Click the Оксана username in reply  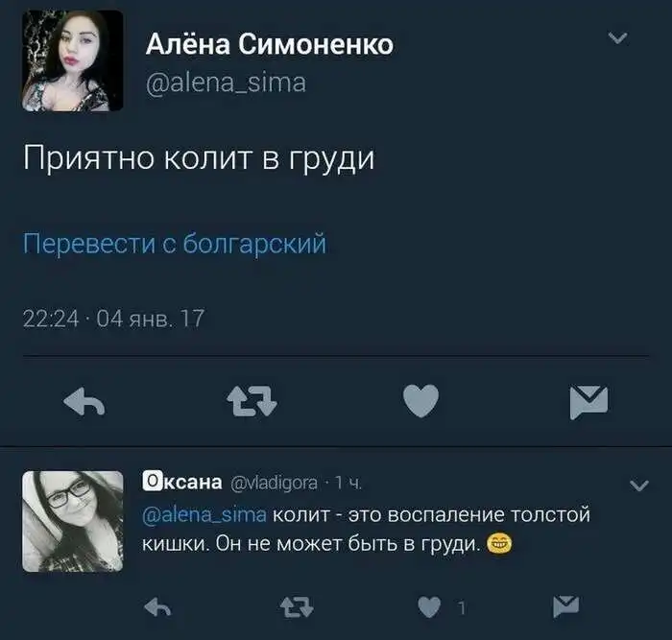coord(182,482)
